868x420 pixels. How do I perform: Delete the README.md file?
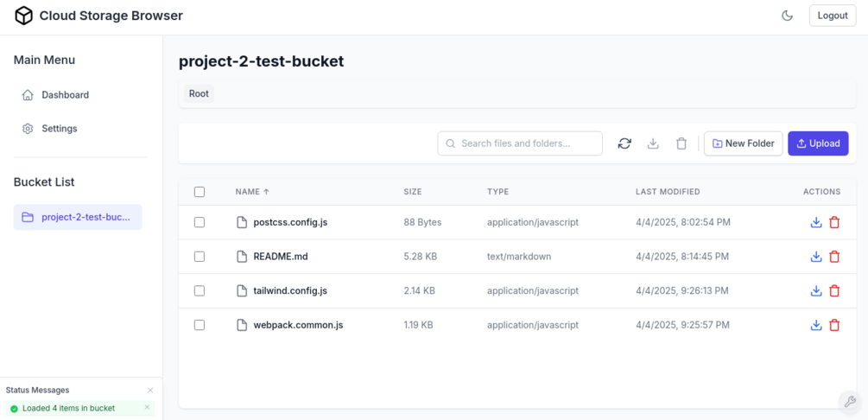[834, 257]
